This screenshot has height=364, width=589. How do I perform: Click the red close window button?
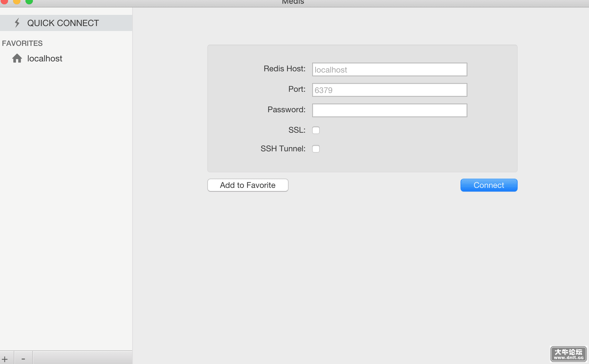coord(4,1)
